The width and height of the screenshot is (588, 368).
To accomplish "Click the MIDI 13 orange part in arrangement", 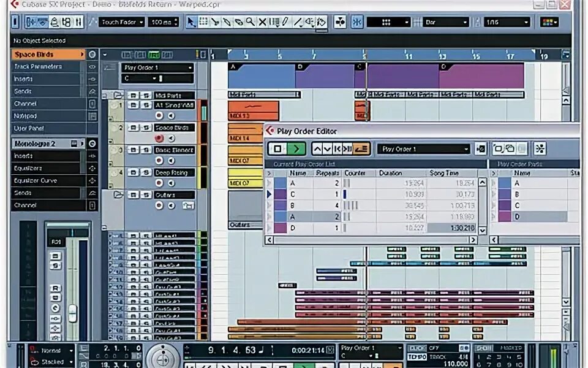I will pyautogui.click(x=253, y=110).
